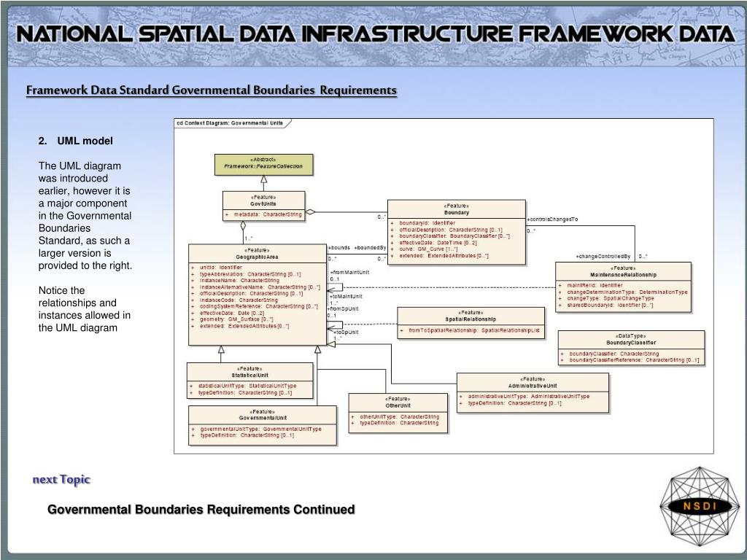Viewport: 747px width, 560px height.
Task: Click the '2. UML model' heading
Action: (76, 141)
